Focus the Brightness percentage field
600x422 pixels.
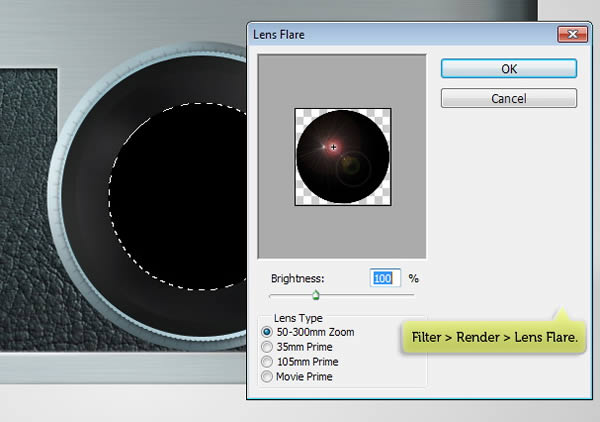coord(385,278)
